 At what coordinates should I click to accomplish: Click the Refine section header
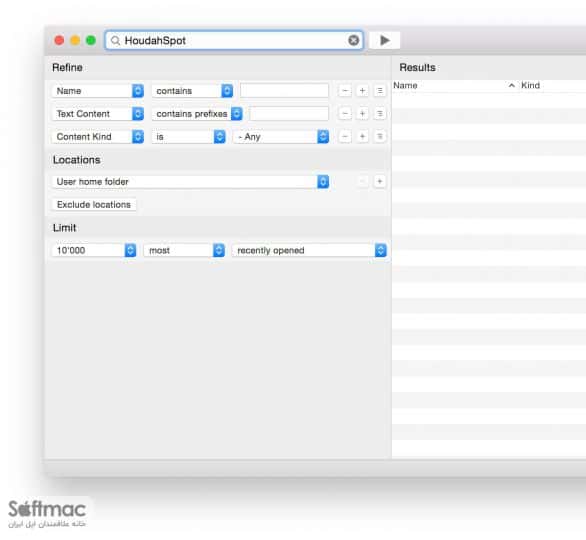pos(67,68)
